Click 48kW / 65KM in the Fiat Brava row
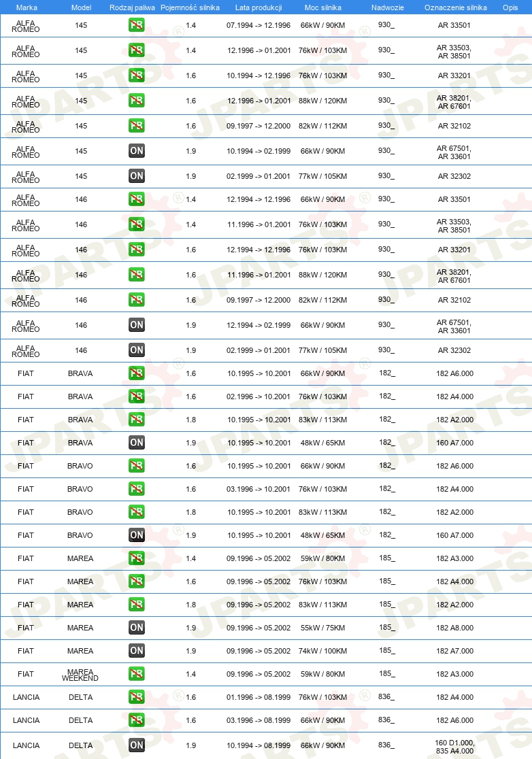Screen dimensions: 532x759 click(323, 443)
